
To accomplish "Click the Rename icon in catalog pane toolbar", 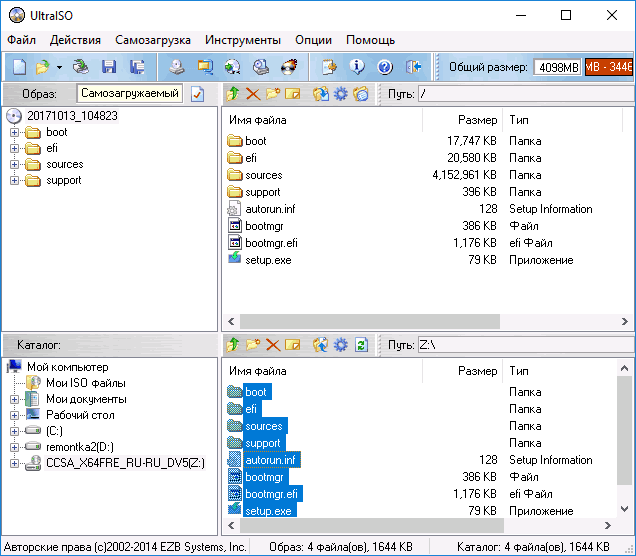I will [293, 346].
